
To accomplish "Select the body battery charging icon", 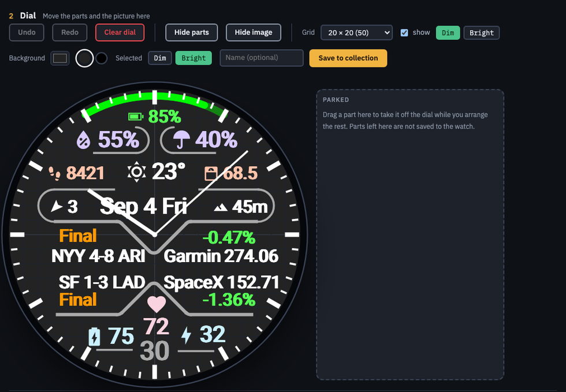I will [x=94, y=337].
